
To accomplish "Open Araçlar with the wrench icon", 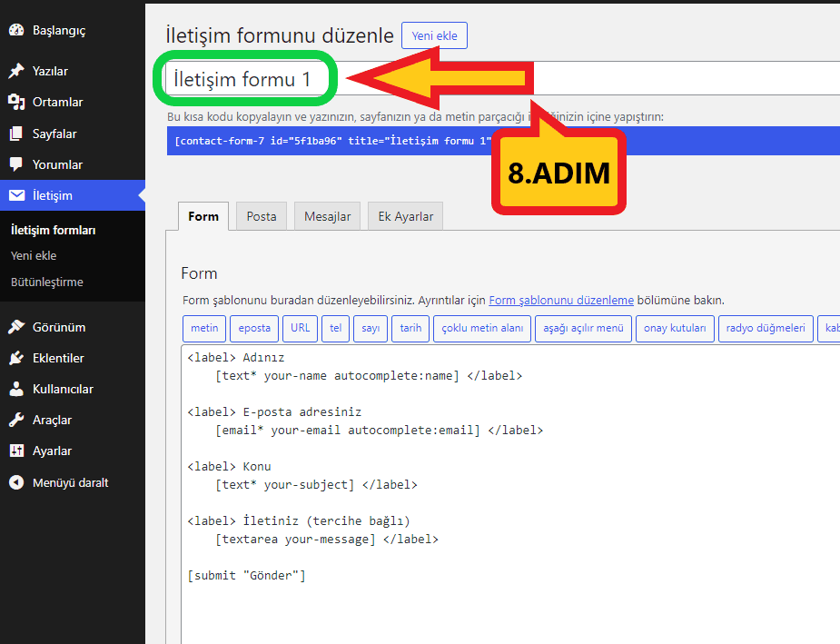I will click(16, 420).
